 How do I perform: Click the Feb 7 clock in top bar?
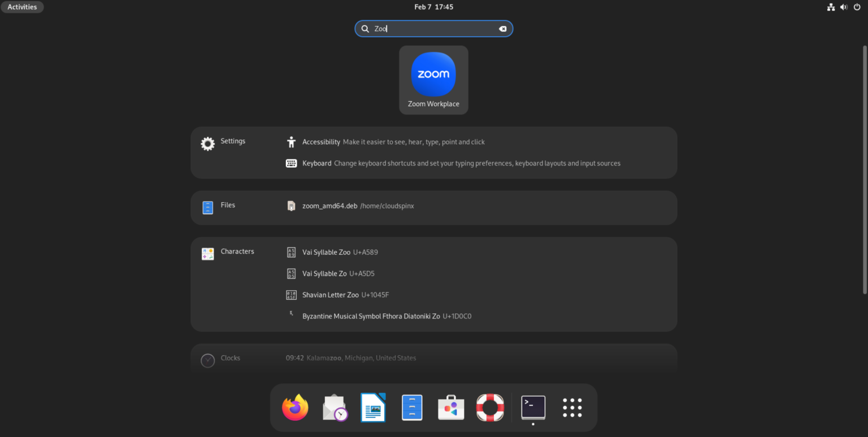[433, 7]
